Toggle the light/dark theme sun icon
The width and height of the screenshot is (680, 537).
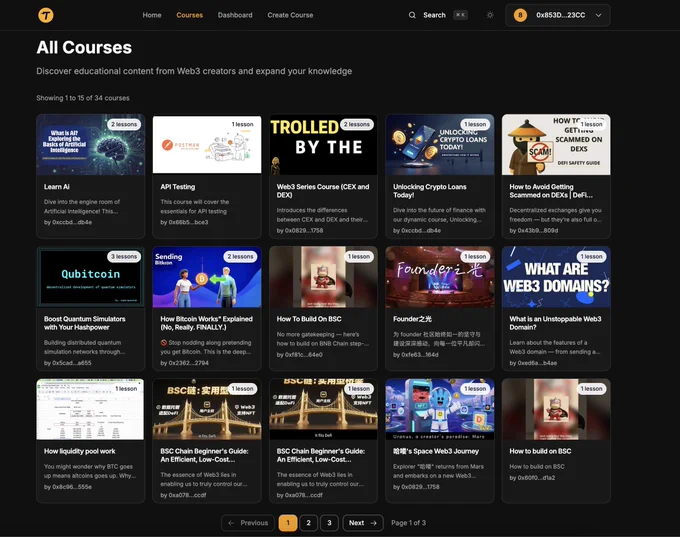coord(490,15)
